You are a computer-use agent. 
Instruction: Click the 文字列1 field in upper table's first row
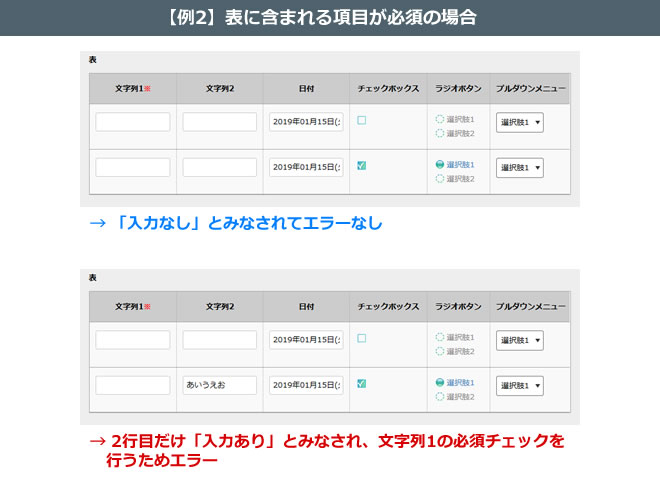pyautogui.click(x=133, y=122)
